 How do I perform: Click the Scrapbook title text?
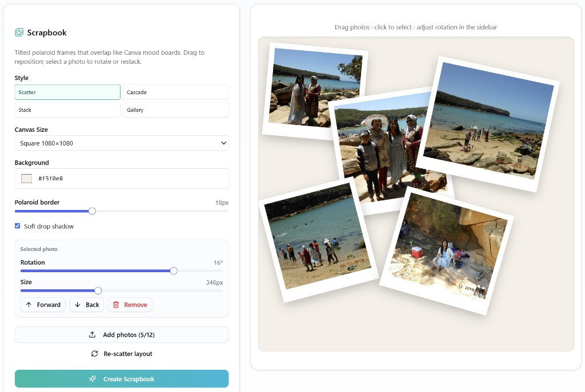coord(47,33)
